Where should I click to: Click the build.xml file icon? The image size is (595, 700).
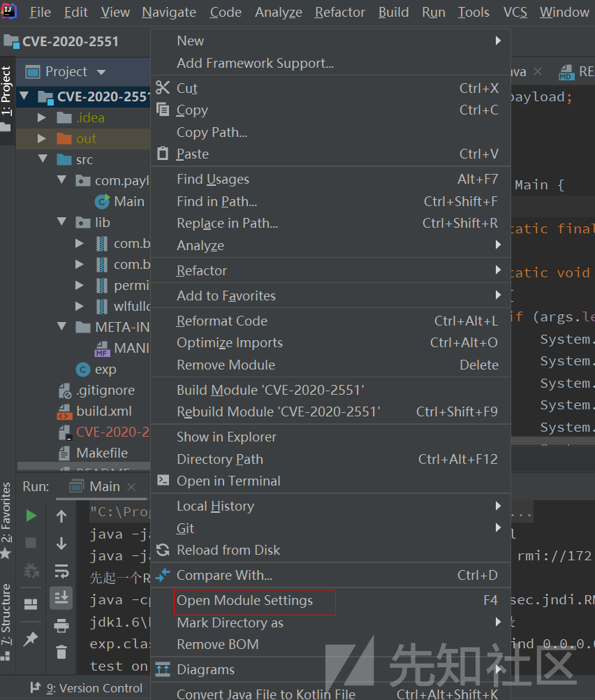coord(64,411)
